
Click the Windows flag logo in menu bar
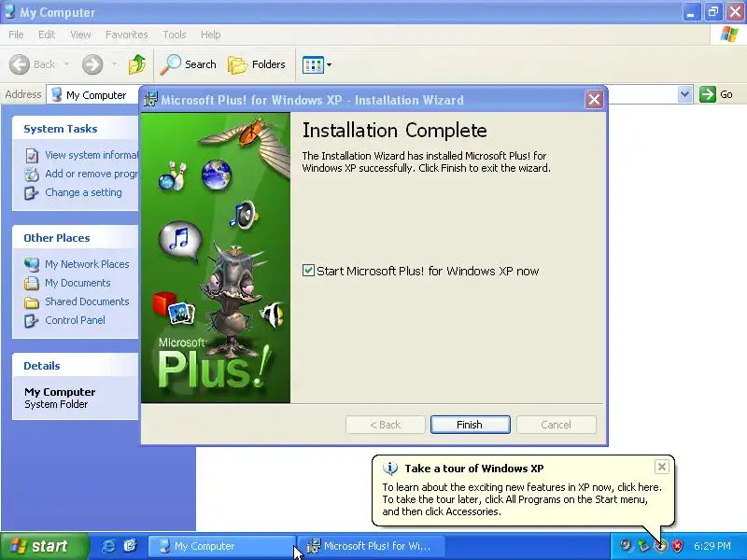tap(729, 35)
